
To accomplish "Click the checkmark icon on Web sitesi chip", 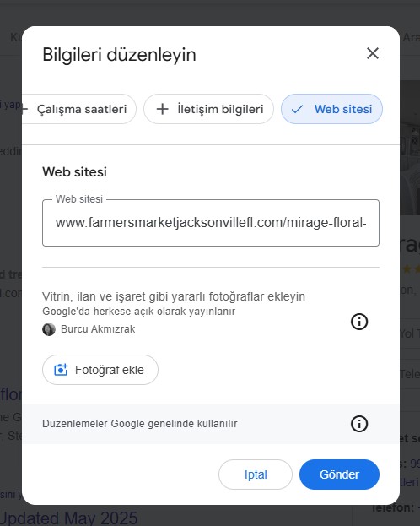I will point(297,109).
